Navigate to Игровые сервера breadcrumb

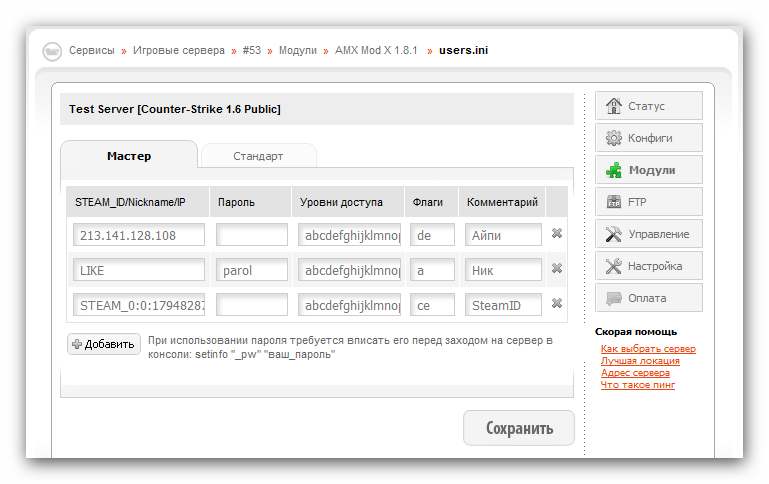tap(179, 50)
